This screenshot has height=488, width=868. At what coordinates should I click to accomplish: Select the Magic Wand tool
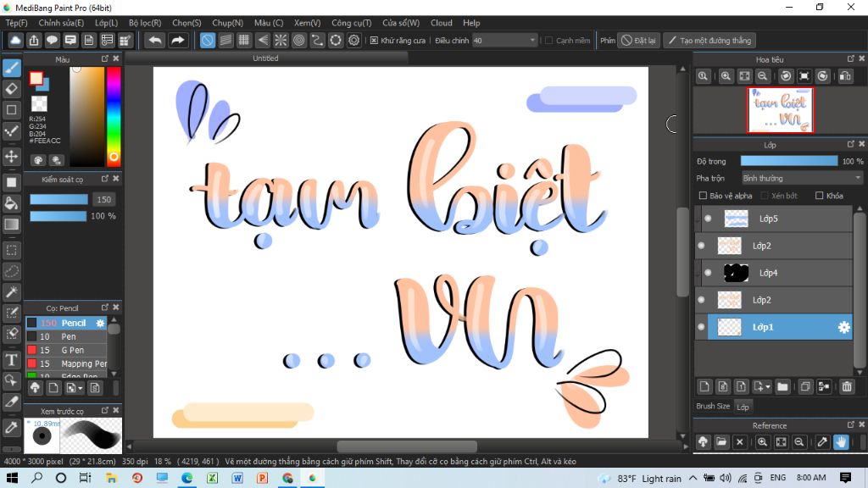(12, 291)
